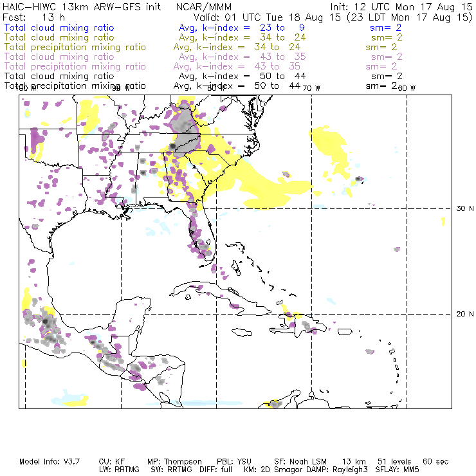This screenshot has height=476, width=476.
Task: Click the "Init: 12 UTC Mon 17 Aug 15" text
Action: pyautogui.click(x=401, y=6)
